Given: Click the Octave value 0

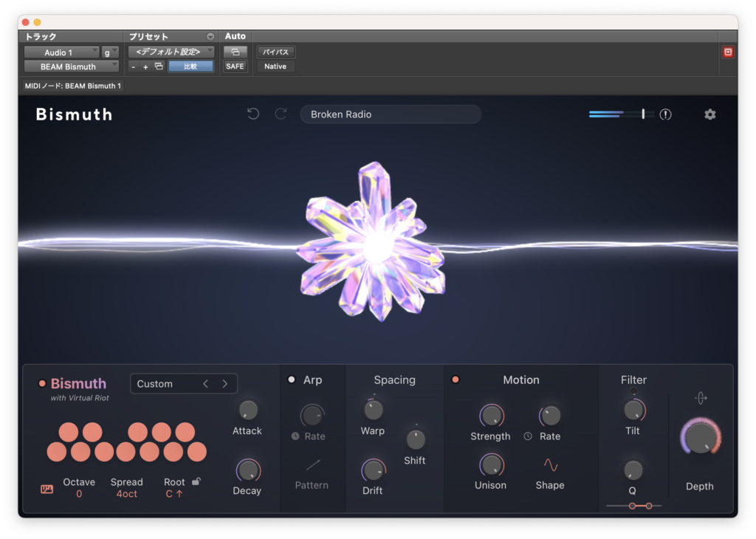Looking at the screenshot, I should 79,494.
